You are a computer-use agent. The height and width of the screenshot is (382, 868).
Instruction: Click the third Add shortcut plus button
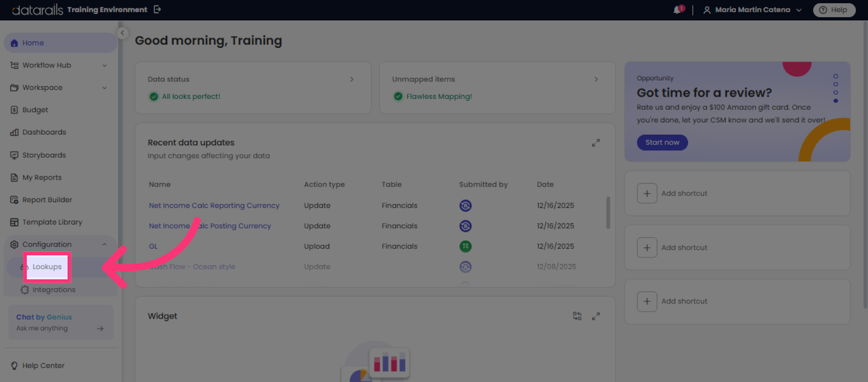click(x=647, y=301)
